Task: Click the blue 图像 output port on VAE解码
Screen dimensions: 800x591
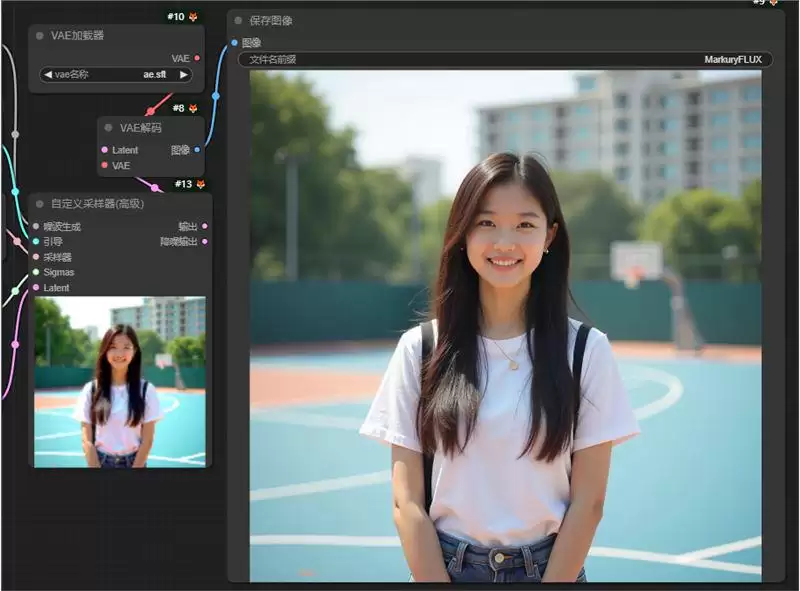Action: [197, 150]
